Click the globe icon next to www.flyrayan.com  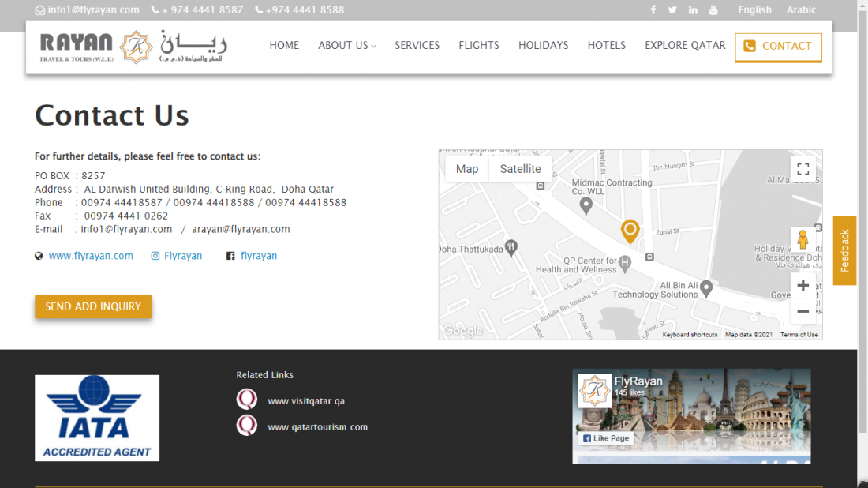(39, 256)
